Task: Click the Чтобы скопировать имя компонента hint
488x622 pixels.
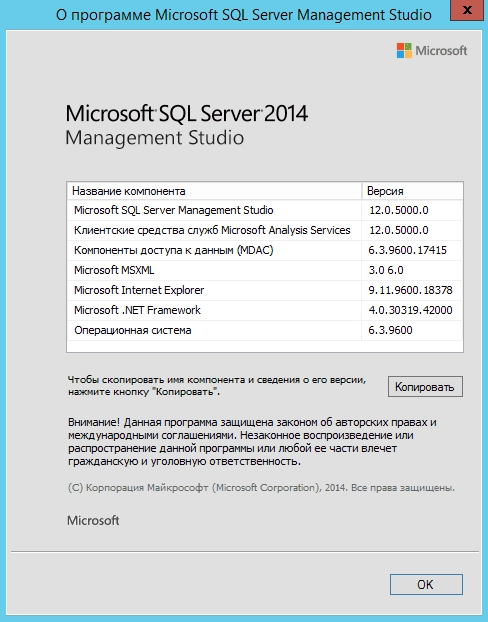Action: pos(217,386)
